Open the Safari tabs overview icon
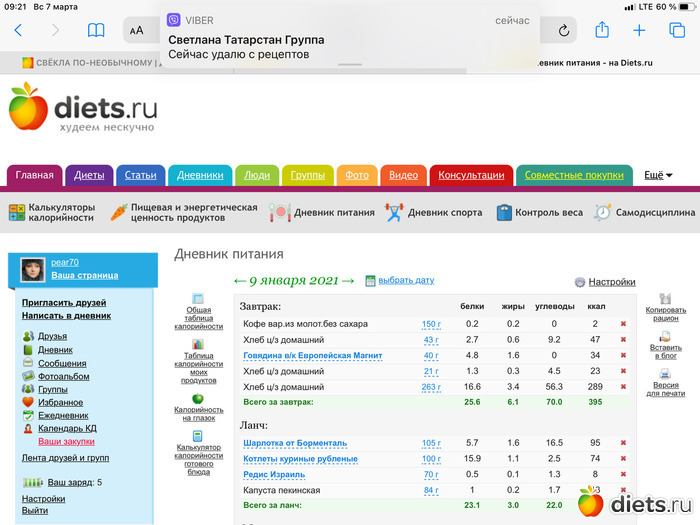Image resolution: width=700 pixels, height=525 pixels. pyautogui.click(x=677, y=30)
